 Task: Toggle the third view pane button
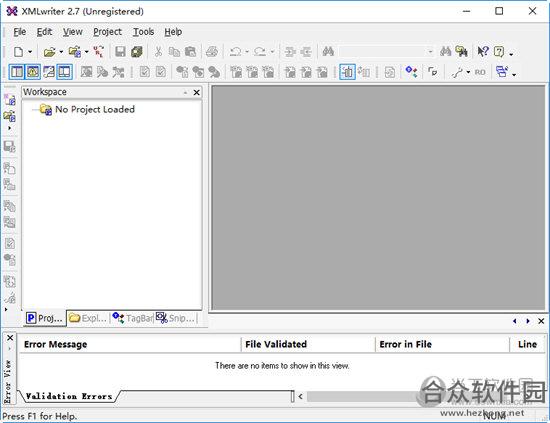pos(49,72)
